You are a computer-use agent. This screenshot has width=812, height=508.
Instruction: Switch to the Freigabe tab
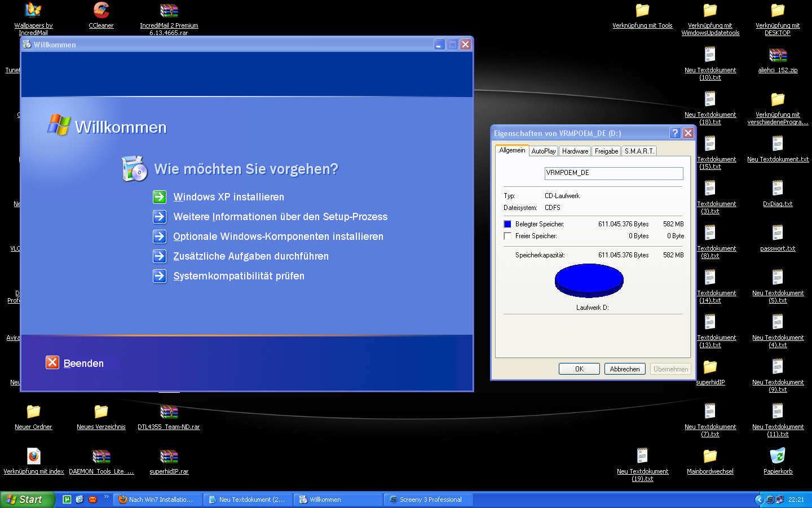(x=606, y=151)
